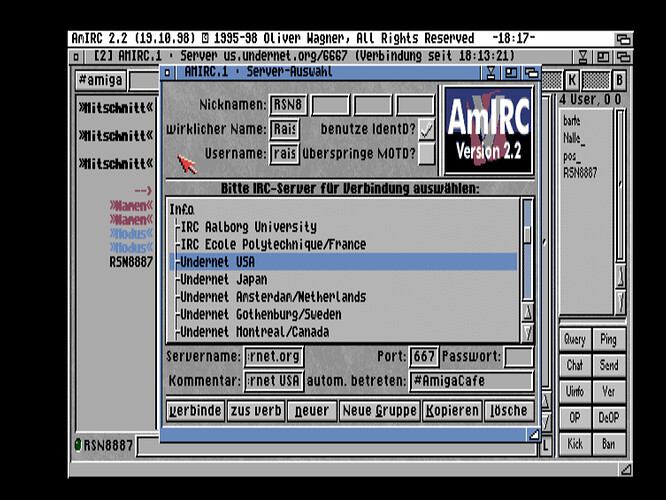
Task: Toggle the überspringe MOTD checkbox
Action: [x=426, y=154]
